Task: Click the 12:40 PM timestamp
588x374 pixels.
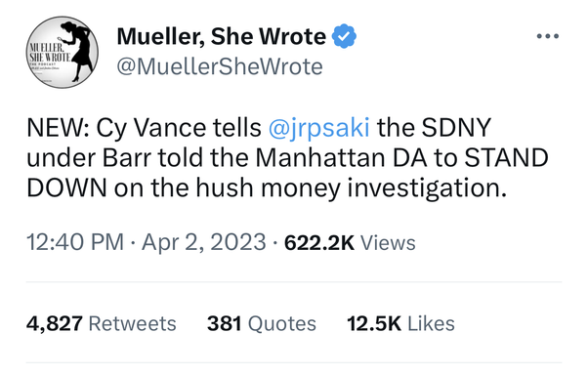Action: click(x=75, y=242)
